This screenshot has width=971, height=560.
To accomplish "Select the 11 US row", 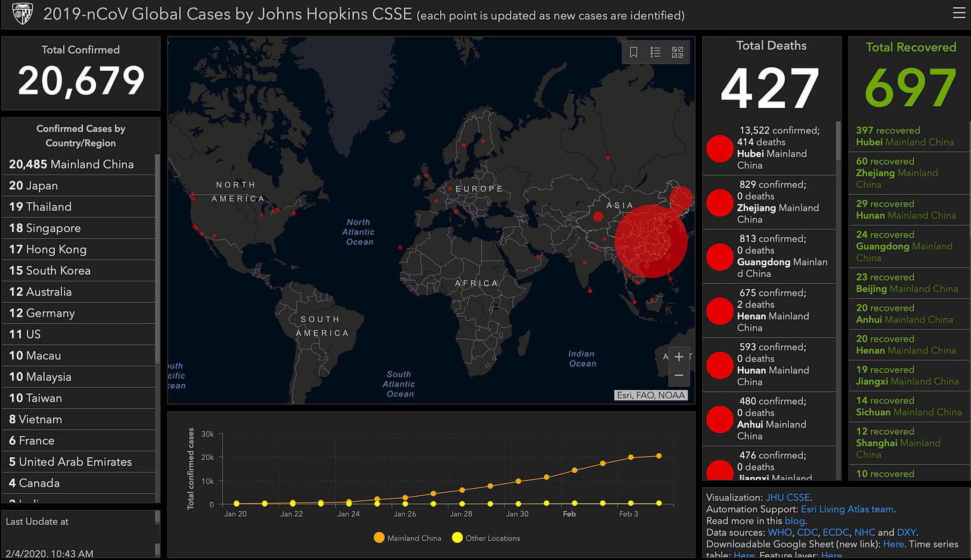I will 79,334.
